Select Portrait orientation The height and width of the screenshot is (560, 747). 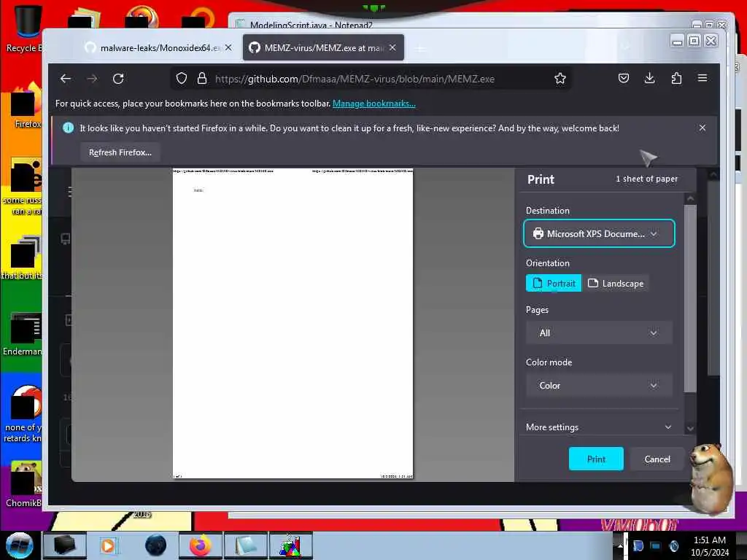[x=554, y=283]
